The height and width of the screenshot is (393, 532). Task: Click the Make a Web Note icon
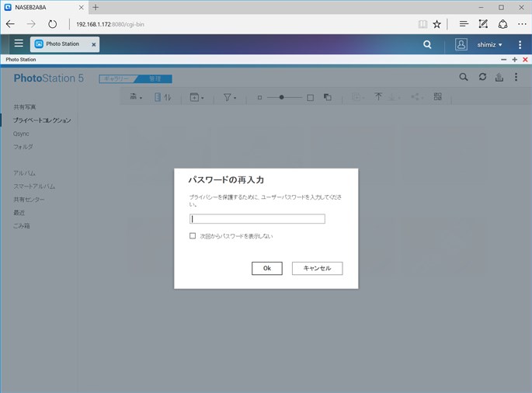tap(483, 24)
